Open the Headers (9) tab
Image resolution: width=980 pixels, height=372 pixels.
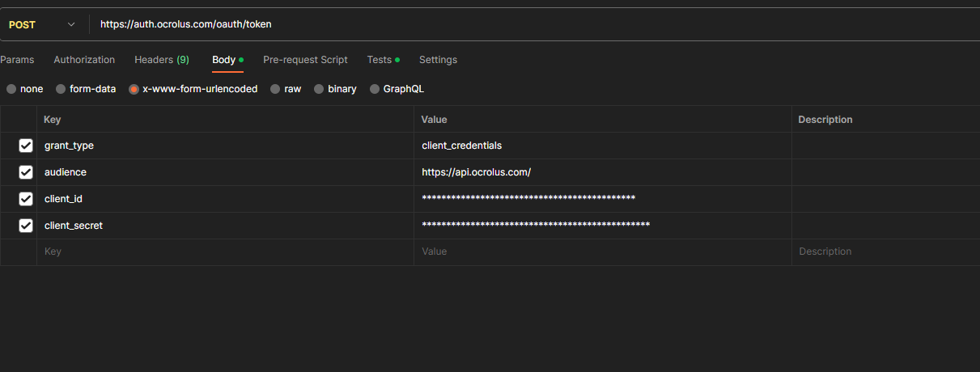tap(162, 60)
